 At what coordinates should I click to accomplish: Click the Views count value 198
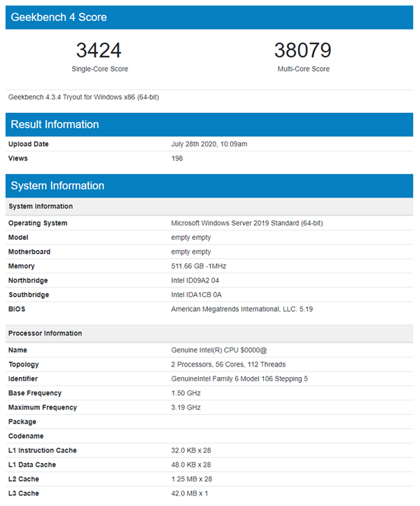tap(177, 158)
